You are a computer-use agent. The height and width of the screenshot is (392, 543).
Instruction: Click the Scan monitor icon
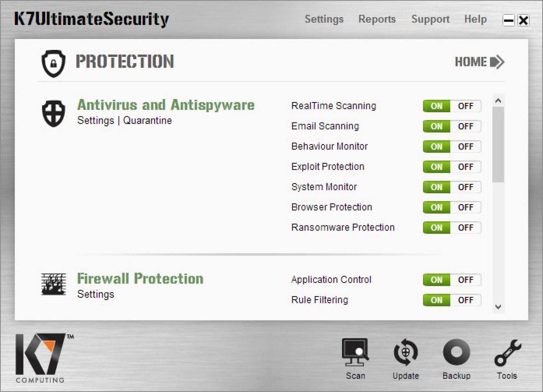pyautogui.click(x=355, y=352)
